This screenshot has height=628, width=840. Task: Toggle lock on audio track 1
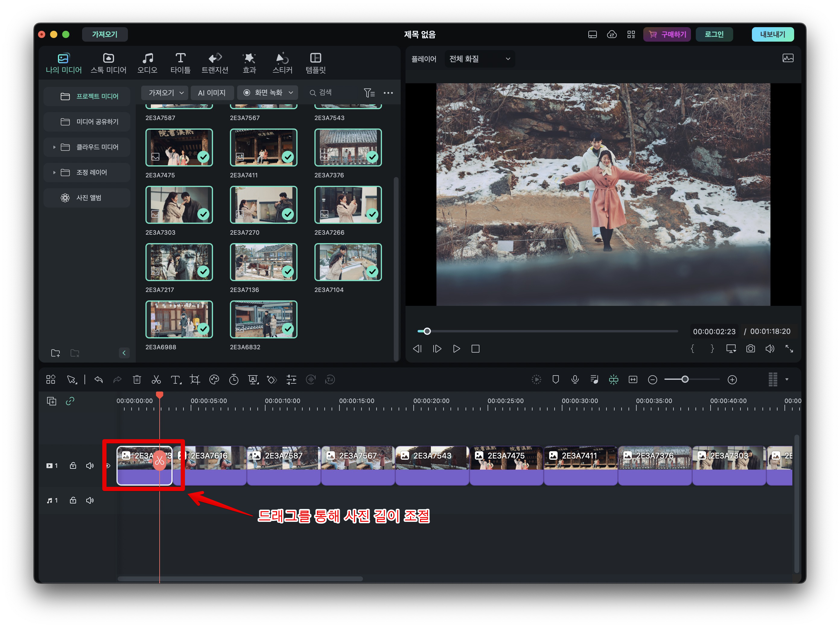click(x=73, y=500)
